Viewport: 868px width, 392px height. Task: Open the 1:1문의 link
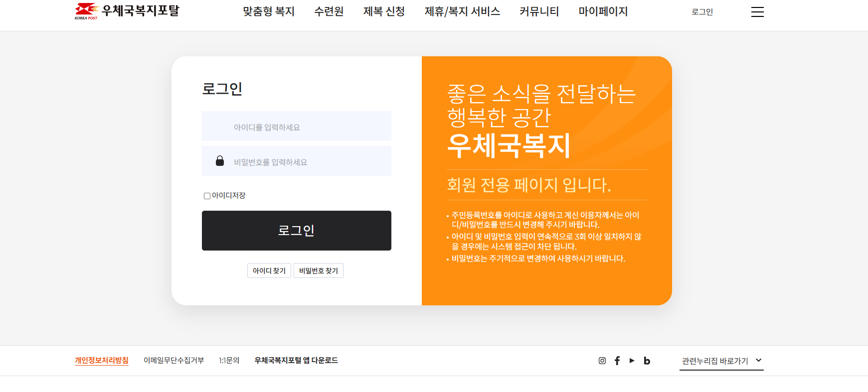pos(229,360)
